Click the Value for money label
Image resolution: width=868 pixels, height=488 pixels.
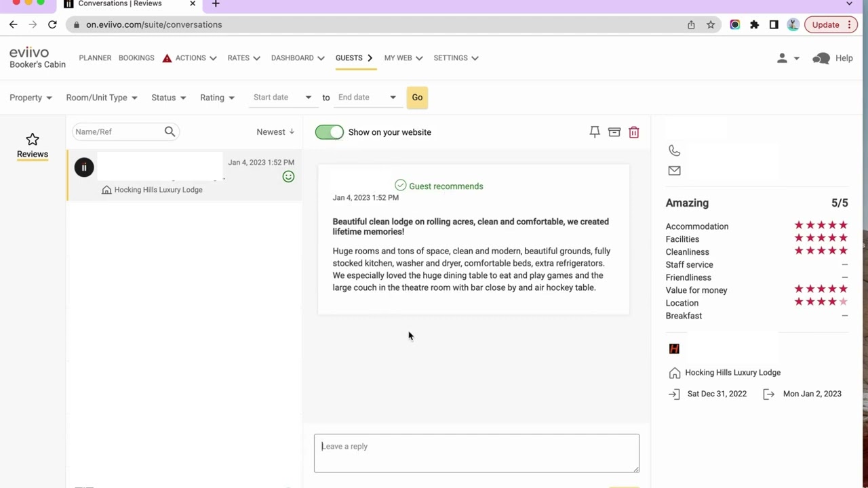[x=696, y=290]
